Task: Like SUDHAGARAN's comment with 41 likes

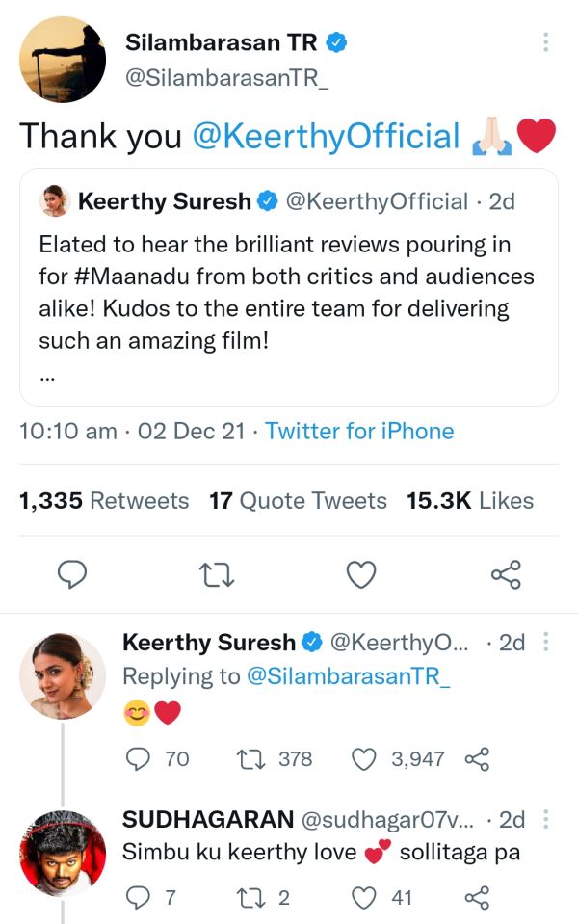Action: pos(363,898)
